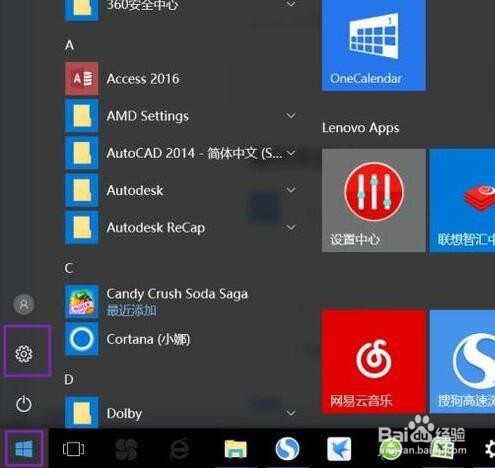Click the Autodesk ReCap folder icon

pos(82,228)
